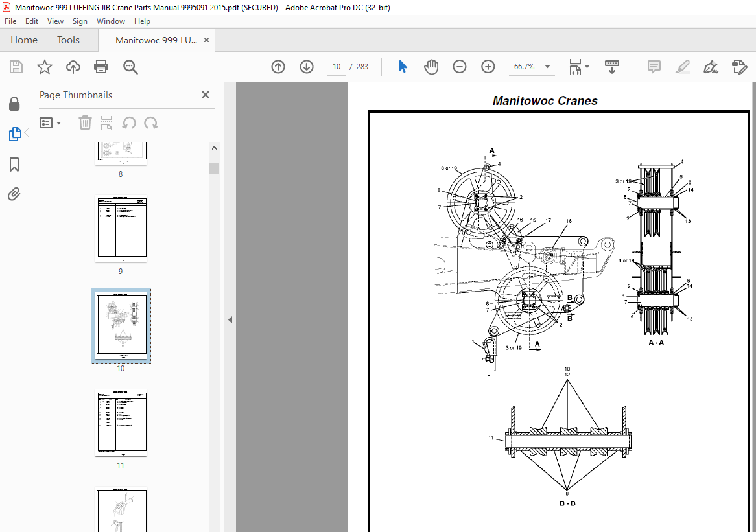Open the View menu

tap(55, 21)
